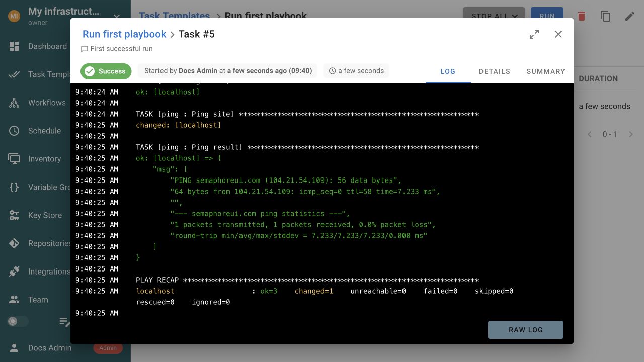Click the Schedule clock icon
This screenshot has height=362, width=644.
click(14, 131)
